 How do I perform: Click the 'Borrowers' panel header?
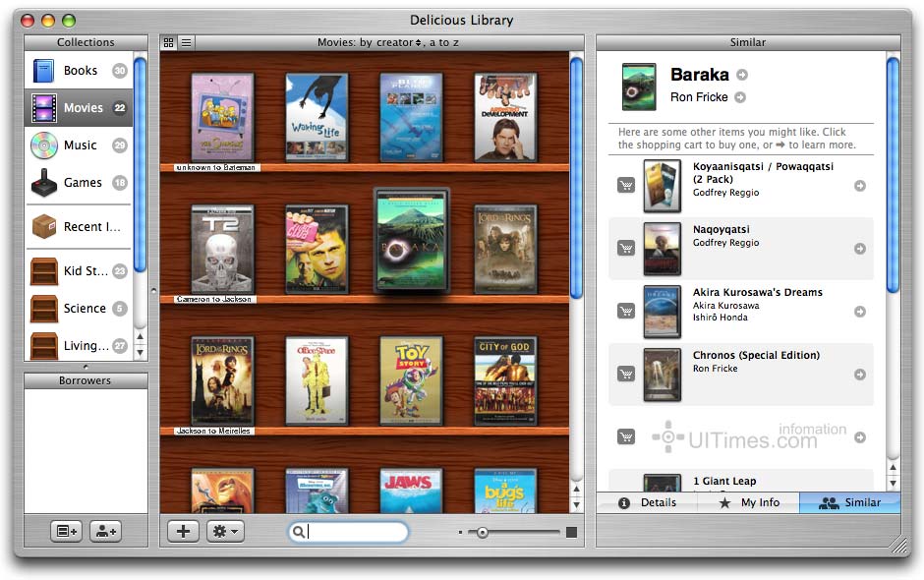point(86,380)
